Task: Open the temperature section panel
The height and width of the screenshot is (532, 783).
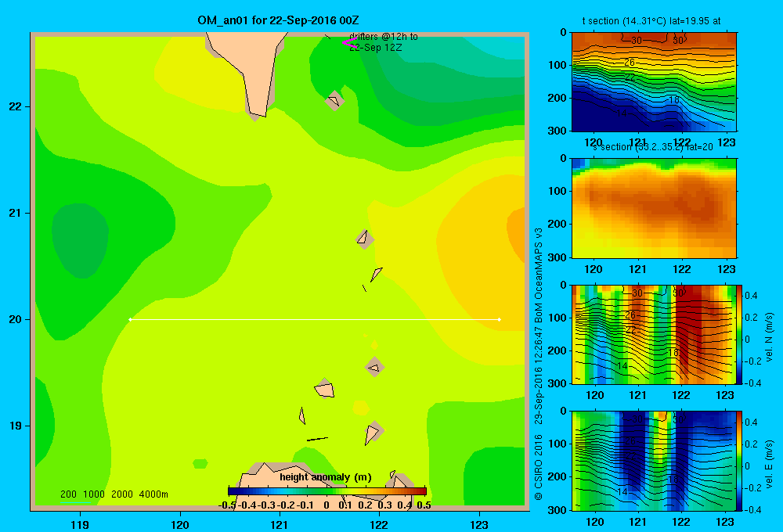Action: coord(654,82)
